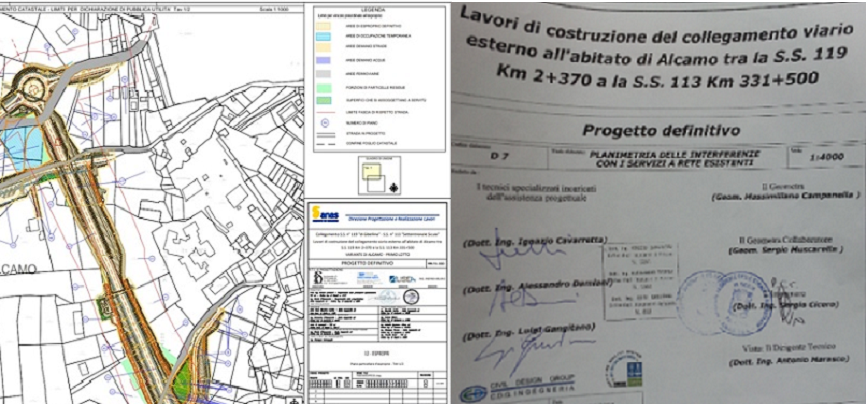This screenshot has width=866, height=404.
Task: Click the cyan Occupazione Temporanea swatch
Action: pyautogui.click(x=324, y=36)
